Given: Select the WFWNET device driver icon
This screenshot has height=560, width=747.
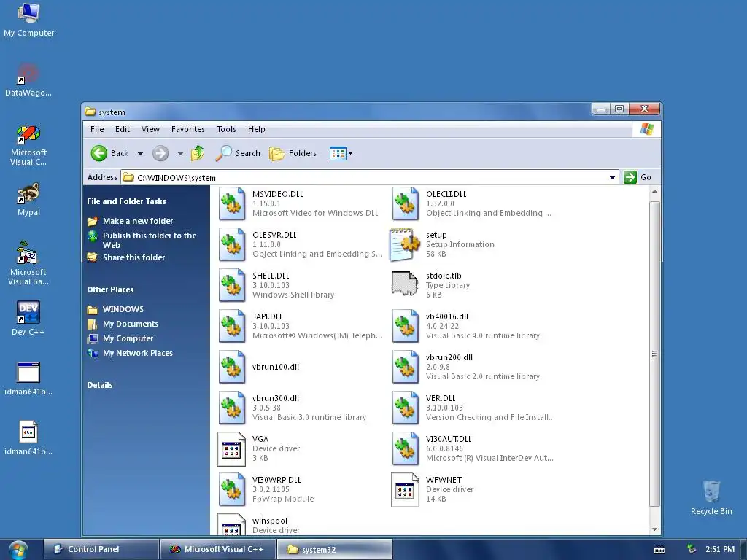Looking at the screenshot, I should point(405,490).
